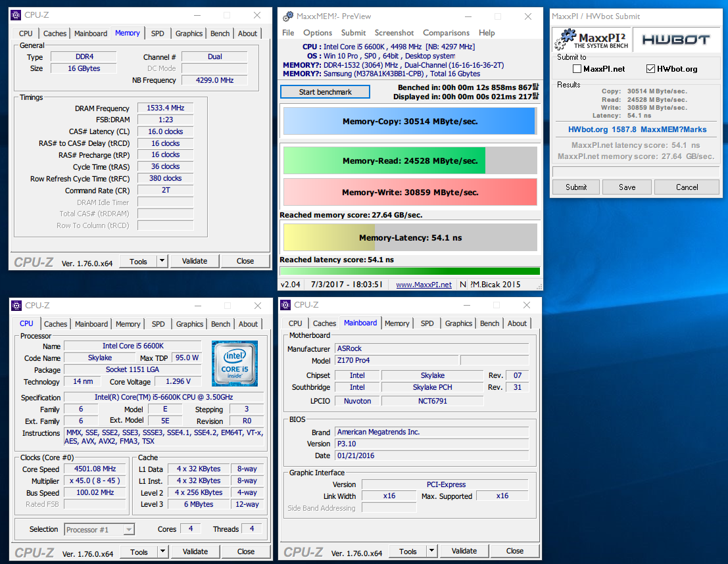Click CPU-Z app icon in CPU window title
728x564 pixels.
(16, 306)
